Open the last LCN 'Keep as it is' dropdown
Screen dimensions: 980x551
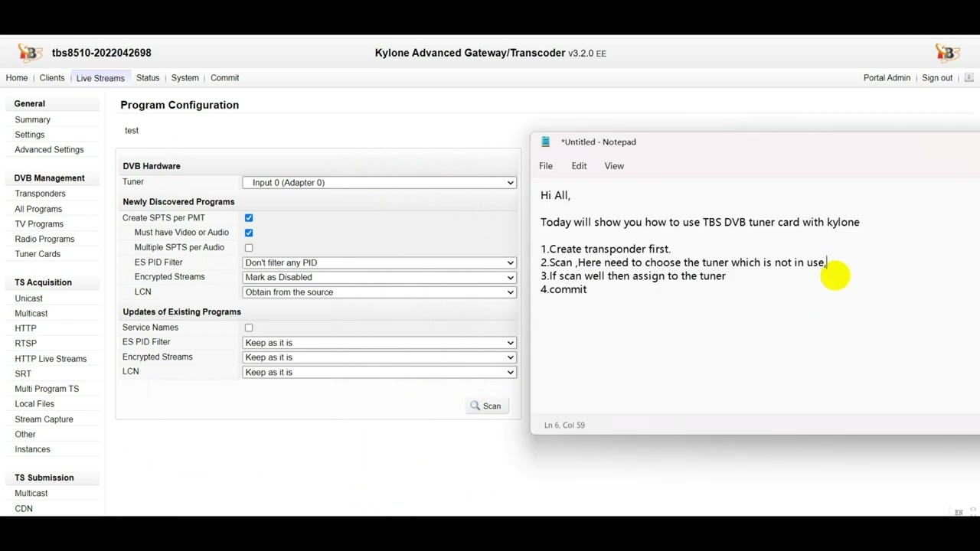379,373
